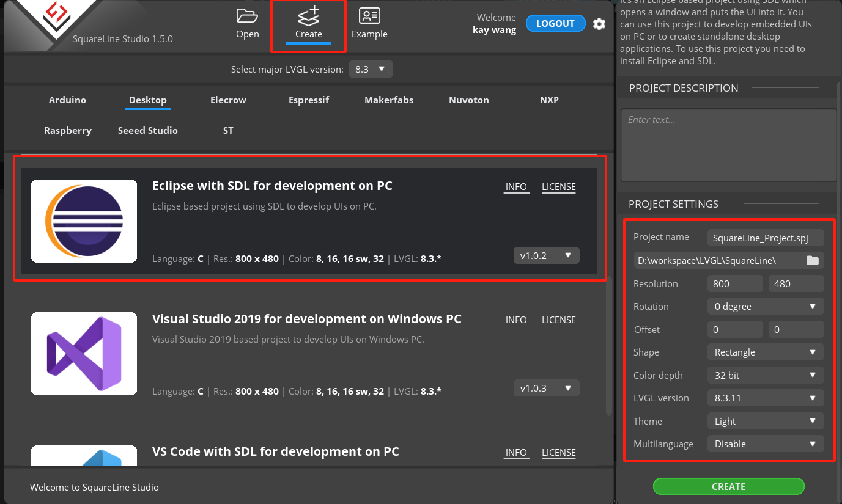Open INFO link for Visual Studio 2019

point(516,320)
